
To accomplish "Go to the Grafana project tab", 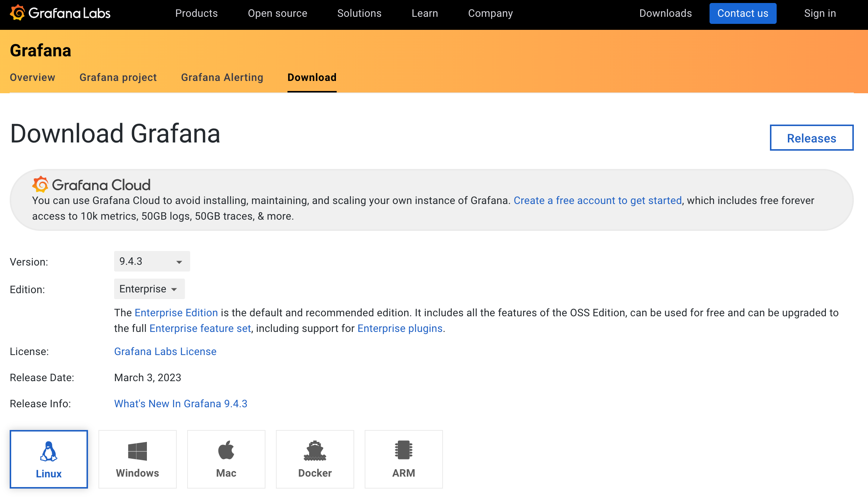I will pos(118,77).
